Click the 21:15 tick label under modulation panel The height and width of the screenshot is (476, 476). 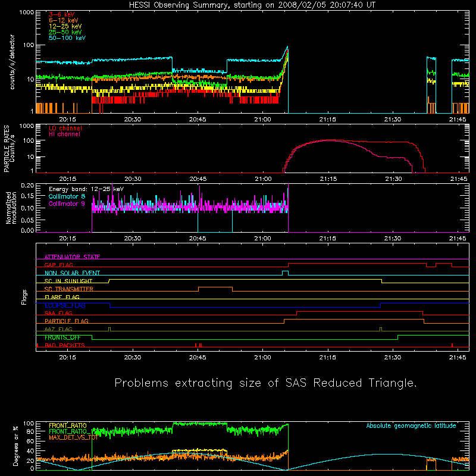click(x=328, y=239)
